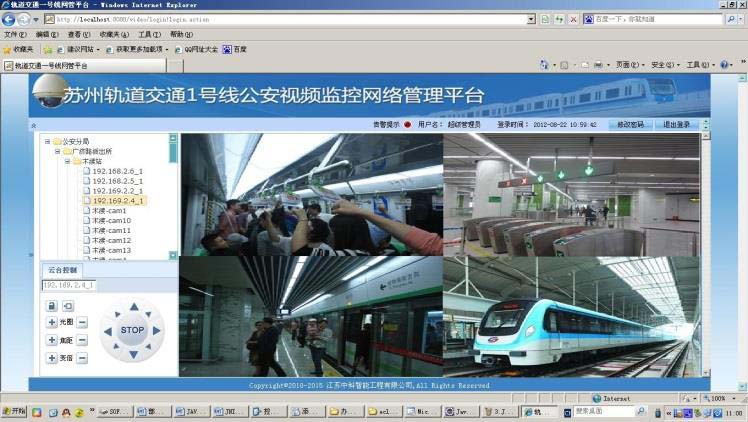Open the 编辑 menu
The image size is (748, 422).
click(47, 35)
